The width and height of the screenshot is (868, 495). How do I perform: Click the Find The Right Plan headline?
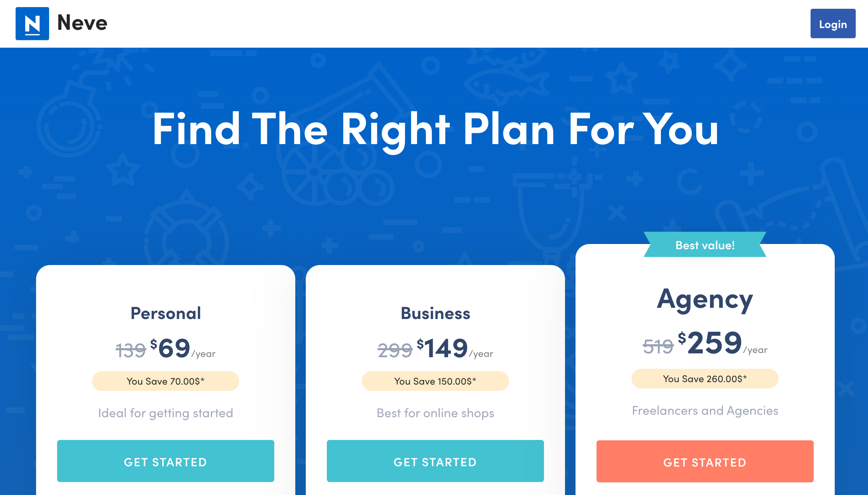pyautogui.click(x=435, y=130)
